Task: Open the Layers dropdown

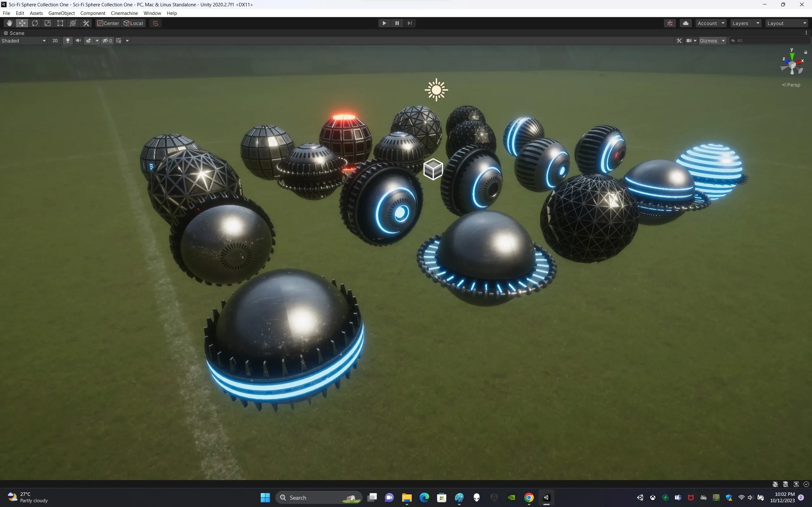Action: (x=745, y=23)
